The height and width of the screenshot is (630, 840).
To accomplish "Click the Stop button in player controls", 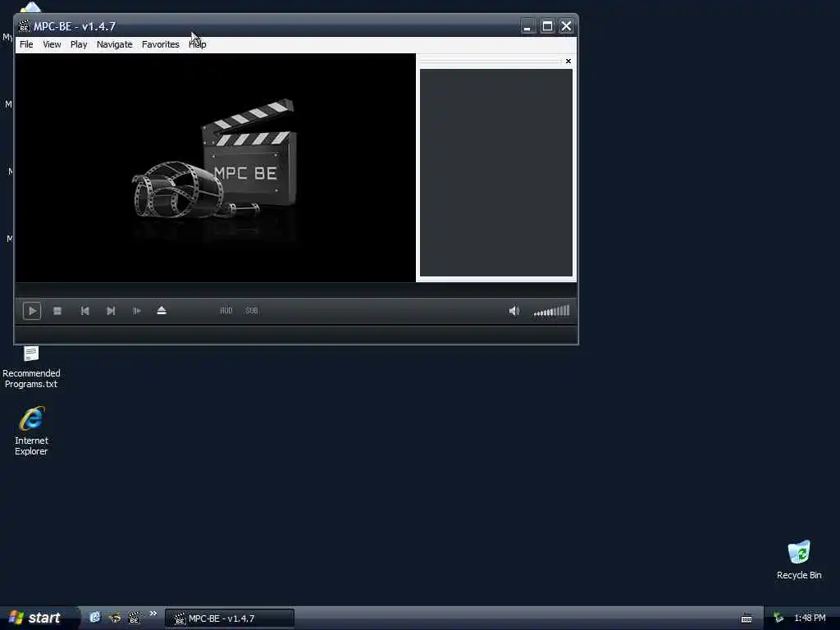I will [x=57, y=311].
